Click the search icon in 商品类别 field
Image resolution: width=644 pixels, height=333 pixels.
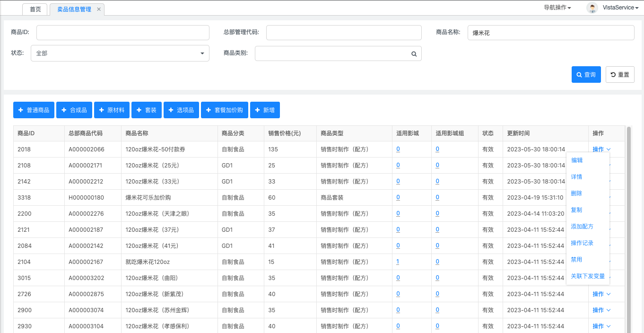point(414,54)
